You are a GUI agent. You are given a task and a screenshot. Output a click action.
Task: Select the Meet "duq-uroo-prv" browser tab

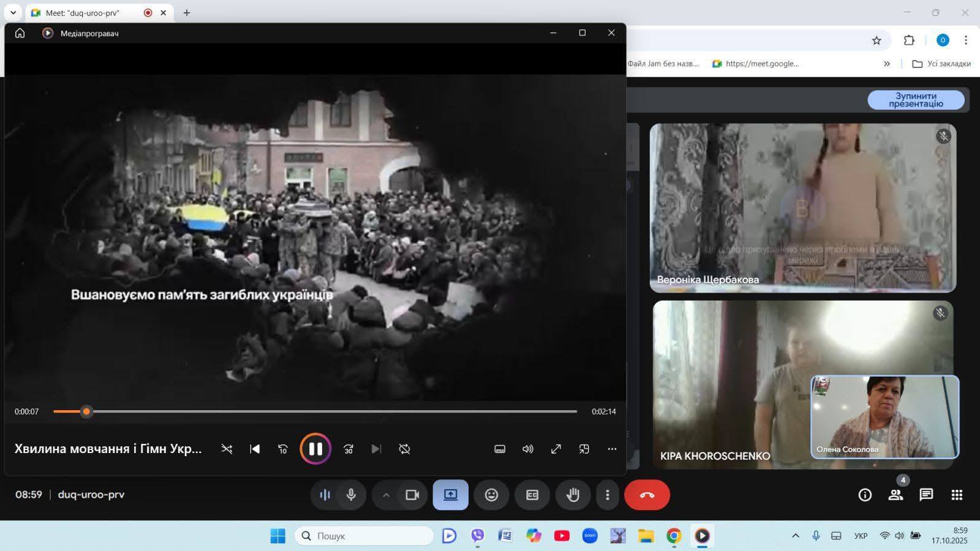tap(86, 13)
